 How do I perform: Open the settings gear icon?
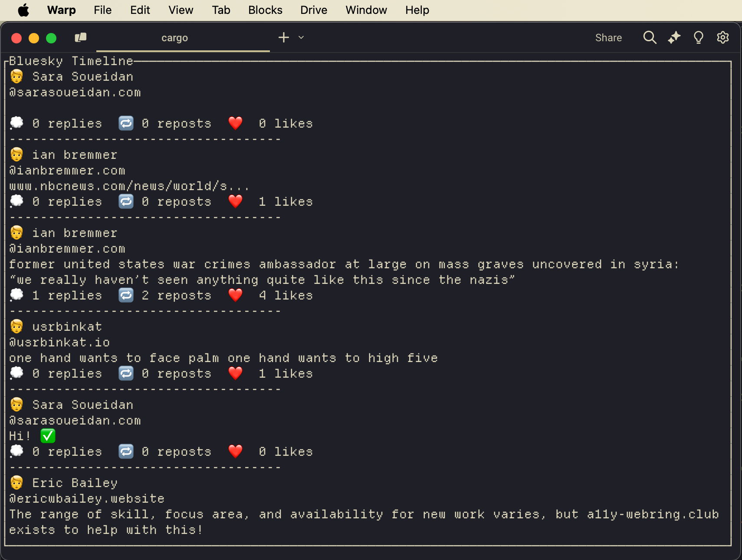pos(722,38)
